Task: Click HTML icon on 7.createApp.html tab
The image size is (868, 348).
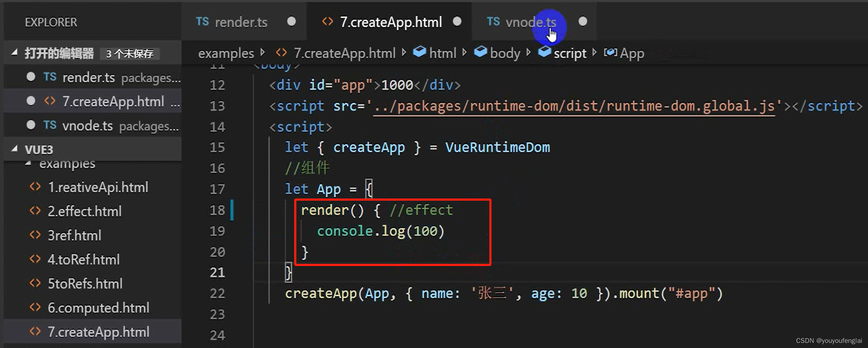Action: (x=328, y=22)
